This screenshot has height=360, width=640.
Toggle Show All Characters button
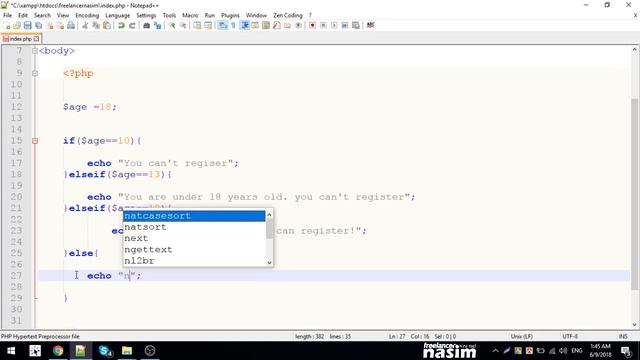(x=233, y=25)
